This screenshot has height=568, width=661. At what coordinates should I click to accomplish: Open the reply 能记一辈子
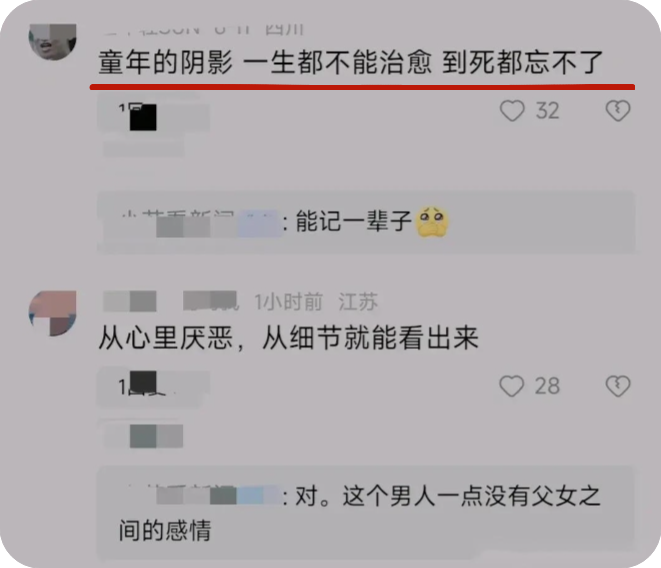pyautogui.click(x=366, y=222)
